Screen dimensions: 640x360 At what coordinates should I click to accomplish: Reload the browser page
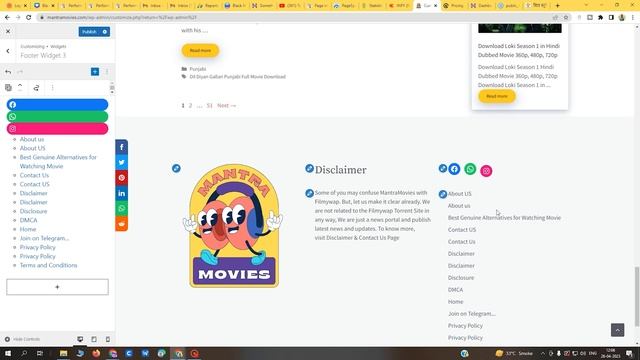pyautogui.click(x=29, y=18)
